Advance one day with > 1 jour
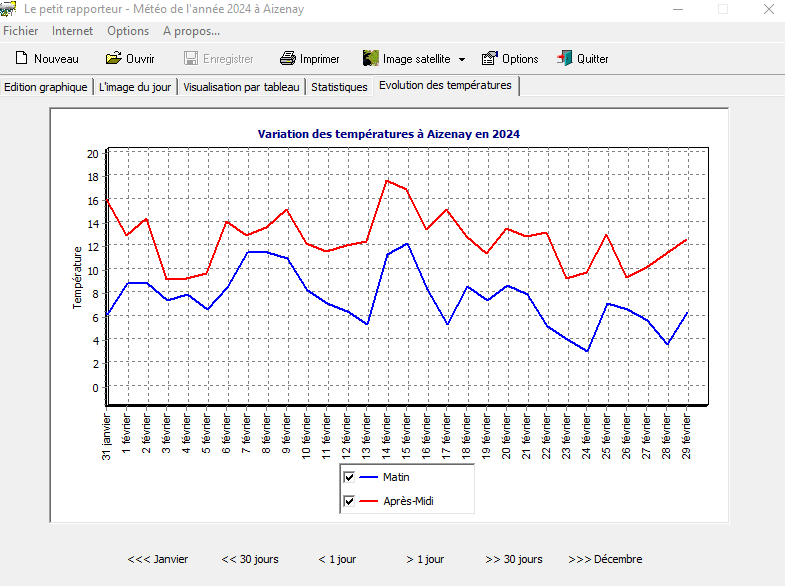The height and width of the screenshot is (586, 785). (425, 559)
